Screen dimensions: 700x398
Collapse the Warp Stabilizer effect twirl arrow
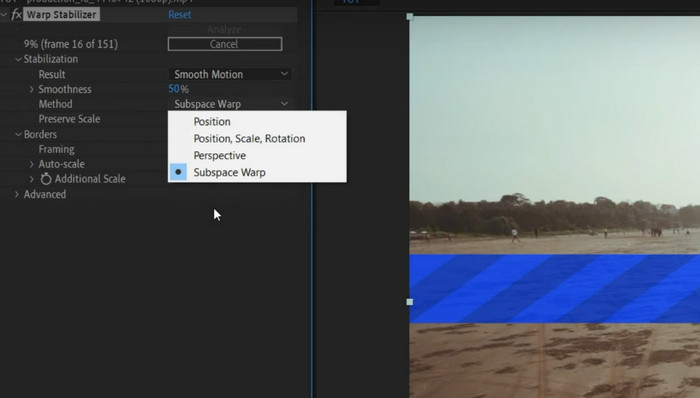[x=4, y=15]
